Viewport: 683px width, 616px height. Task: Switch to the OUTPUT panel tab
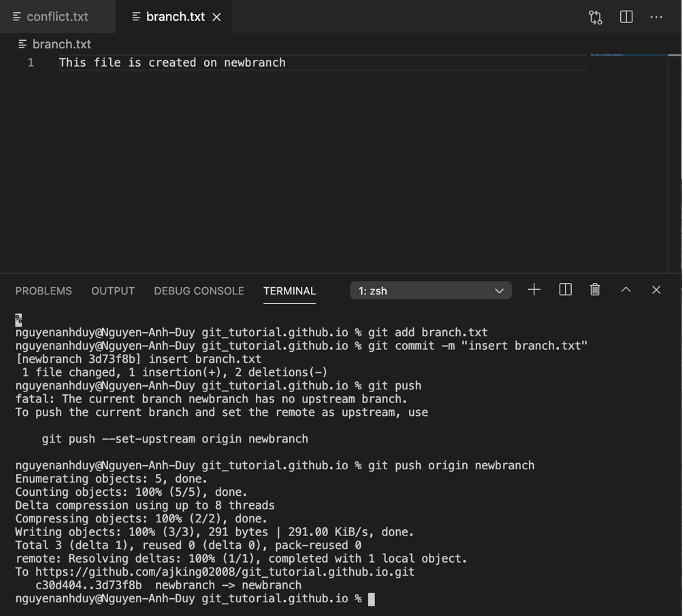(113, 291)
